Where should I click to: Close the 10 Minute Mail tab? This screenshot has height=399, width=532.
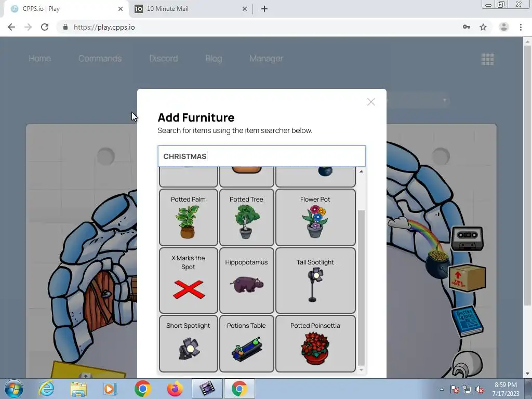(244, 9)
